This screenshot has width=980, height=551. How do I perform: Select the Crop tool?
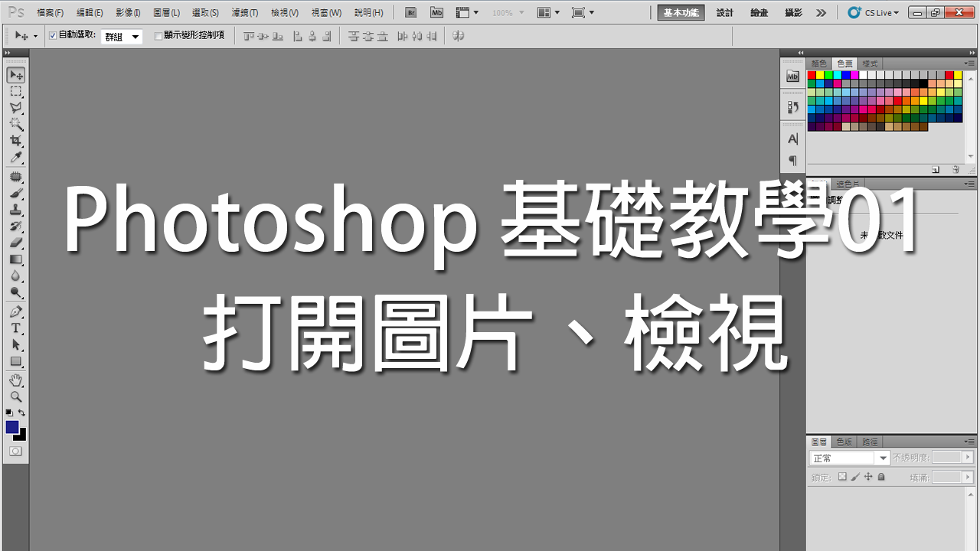click(x=16, y=141)
